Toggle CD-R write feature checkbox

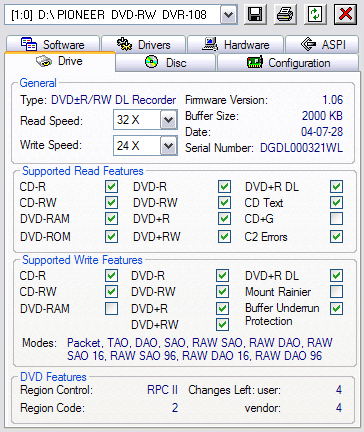coord(111,276)
